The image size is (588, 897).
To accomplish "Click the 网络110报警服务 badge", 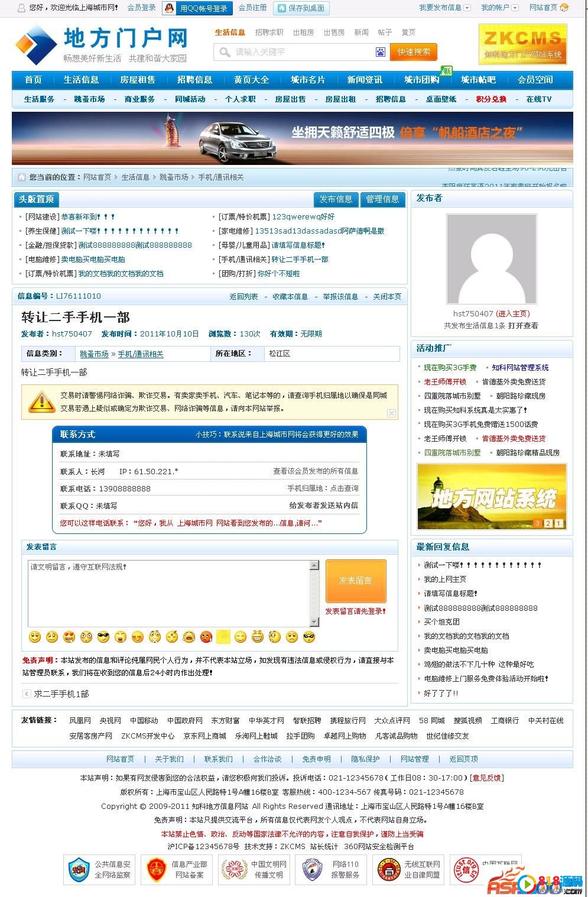I will 331,869.
